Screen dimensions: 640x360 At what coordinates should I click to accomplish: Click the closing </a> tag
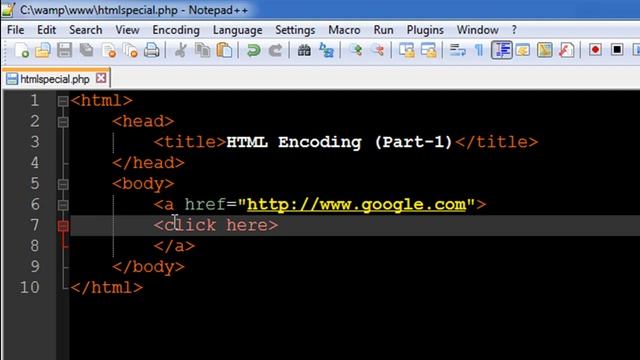coord(174,246)
